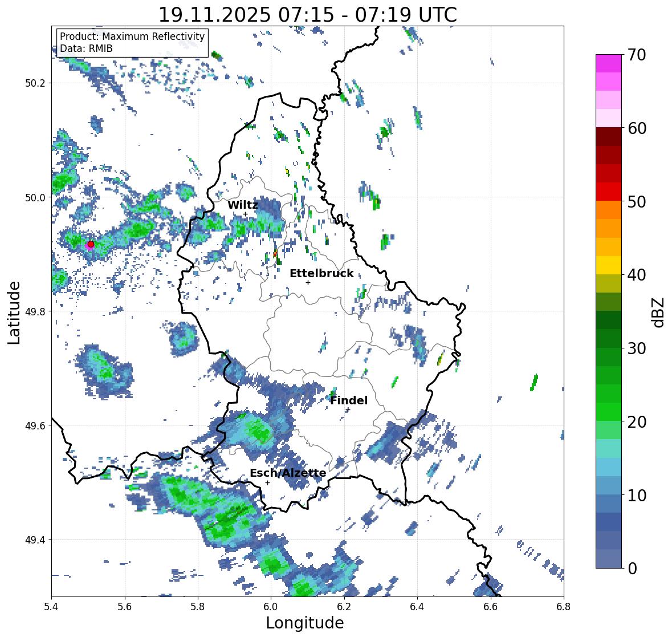672x637 pixels.
Task: Click the yellow 40 dBZ colorbar band
Action: 609,265
